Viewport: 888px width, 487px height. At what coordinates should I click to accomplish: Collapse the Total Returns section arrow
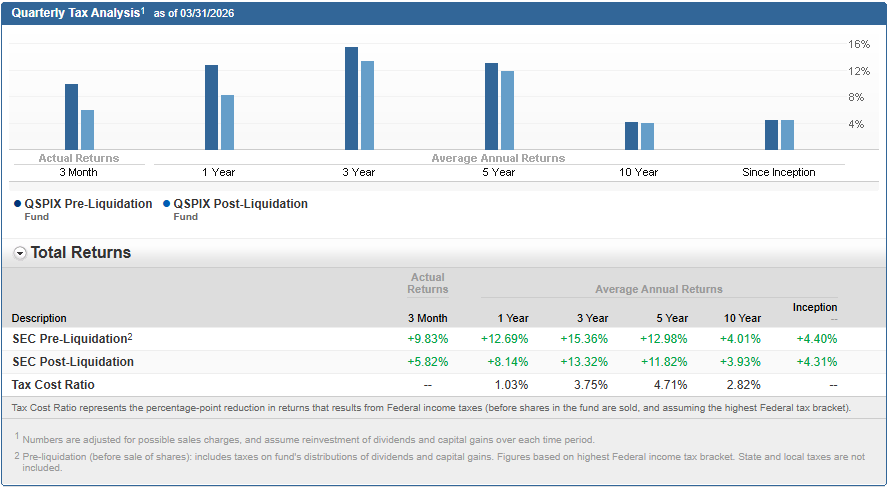20,253
